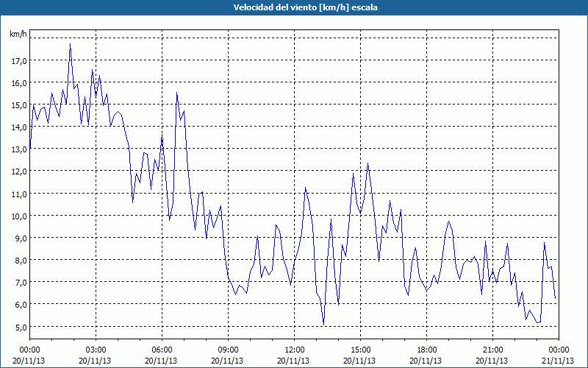The width and height of the screenshot is (588, 368).
Task: Click the "20/11/13" date under 12:00
Action: point(293,361)
